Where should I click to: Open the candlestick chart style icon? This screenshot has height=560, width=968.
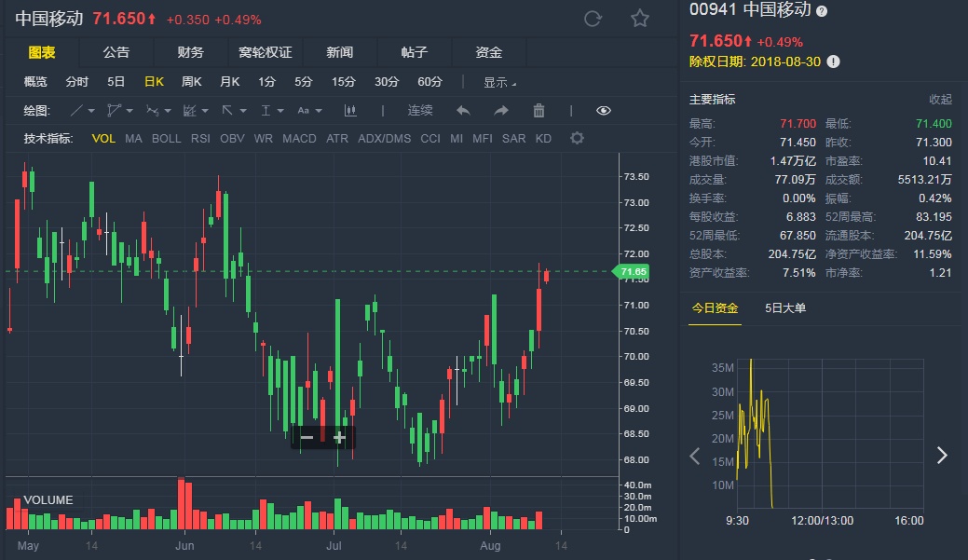click(x=350, y=111)
